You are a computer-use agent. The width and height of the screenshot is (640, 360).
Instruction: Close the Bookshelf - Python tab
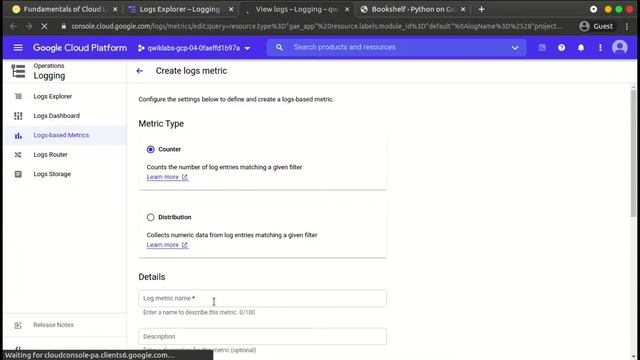click(463, 9)
